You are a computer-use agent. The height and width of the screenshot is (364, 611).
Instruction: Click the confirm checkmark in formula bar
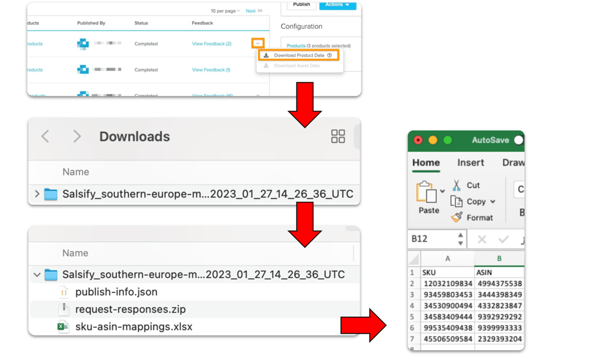pos(504,239)
